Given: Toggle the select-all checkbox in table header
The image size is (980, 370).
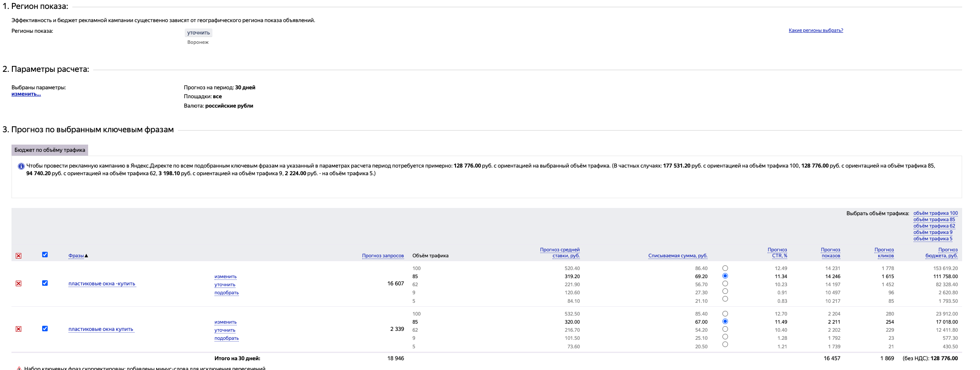Looking at the screenshot, I should coord(45,255).
